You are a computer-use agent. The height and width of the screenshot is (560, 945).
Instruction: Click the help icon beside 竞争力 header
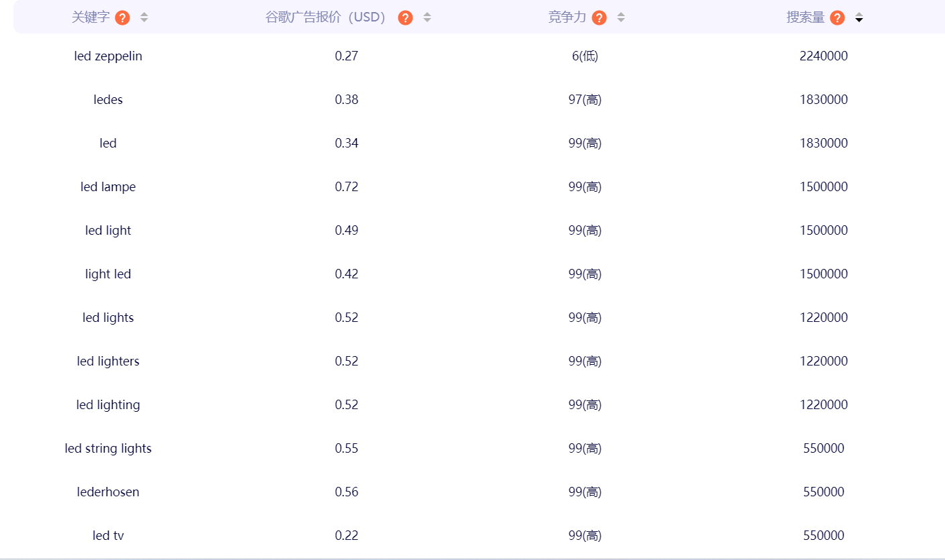pos(600,18)
